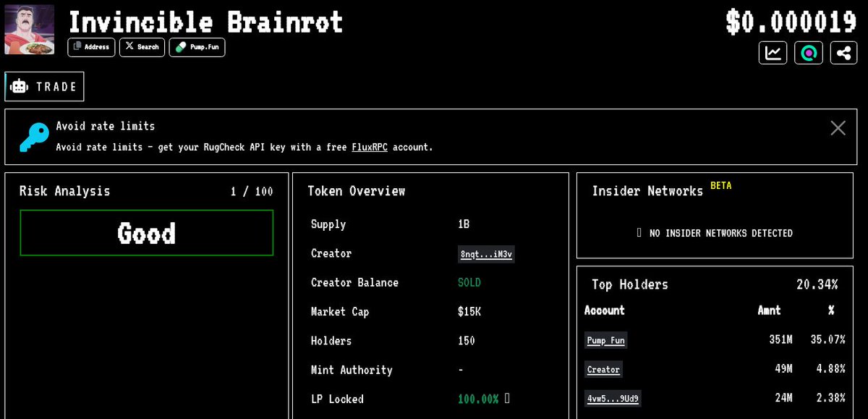The width and height of the screenshot is (868, 419).
Task: Click the % column header in Top Holders
Action: pos(831,310)
